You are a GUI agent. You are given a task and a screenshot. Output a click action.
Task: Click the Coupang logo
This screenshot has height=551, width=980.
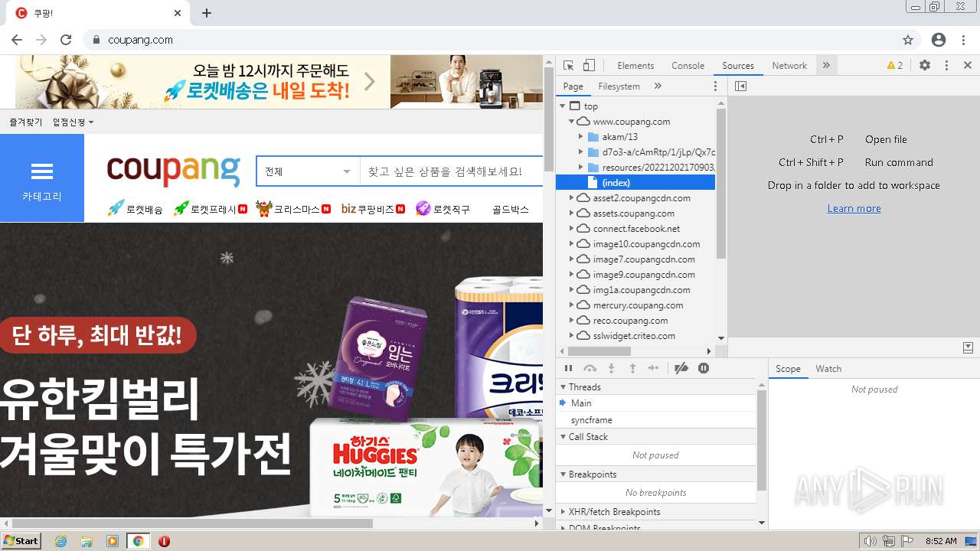(173, 170)
